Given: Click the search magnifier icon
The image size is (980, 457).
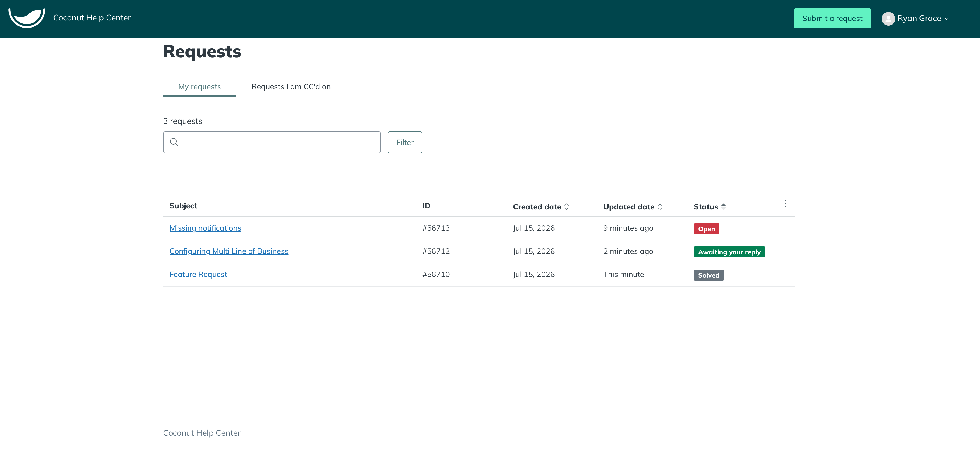Looking at the screenshot, I should (x=174, y=142).
